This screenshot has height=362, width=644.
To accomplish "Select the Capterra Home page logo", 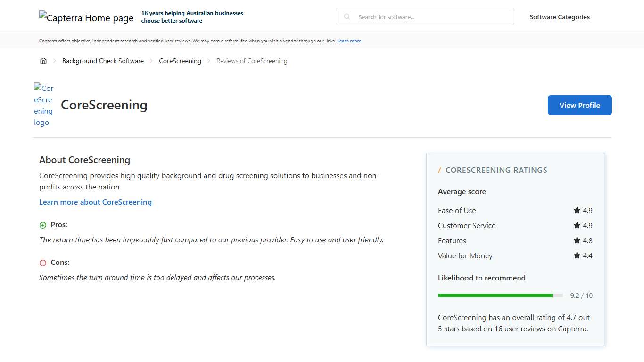I will point(86,17).
